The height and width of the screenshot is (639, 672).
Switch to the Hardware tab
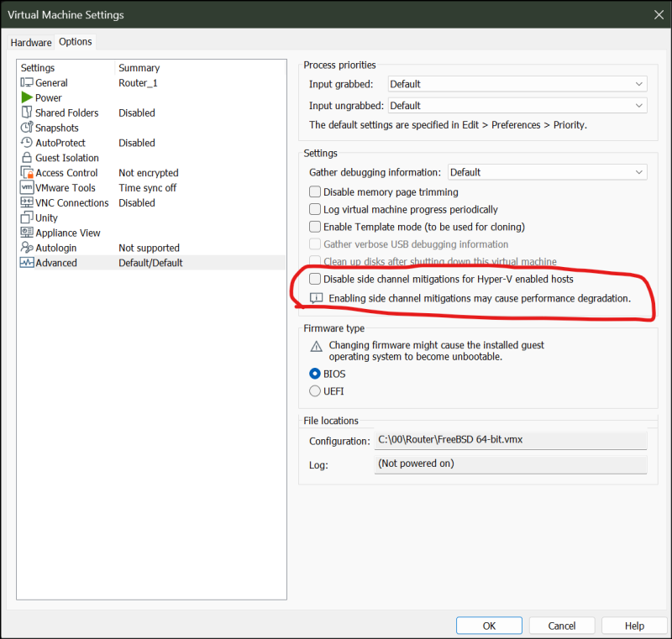point(31,42)
